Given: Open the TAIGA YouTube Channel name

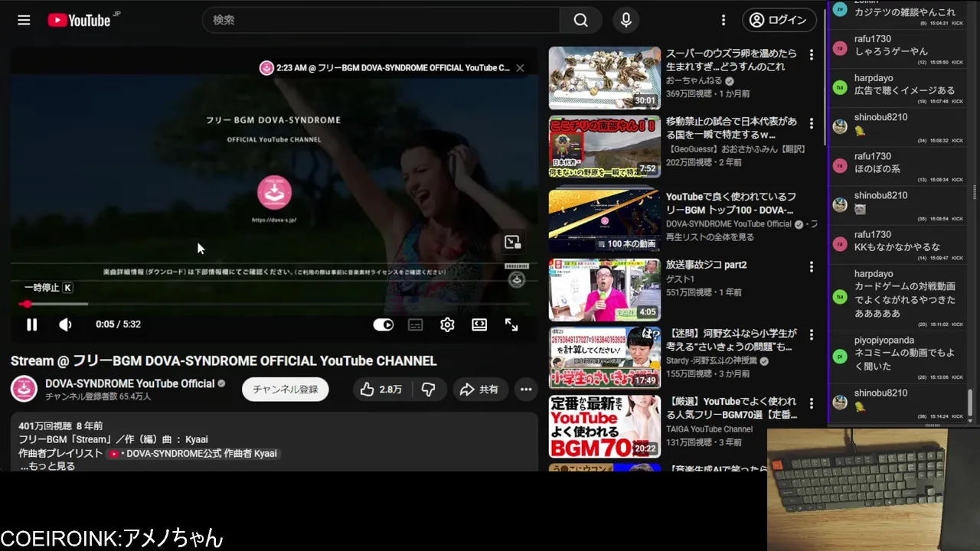Looking at the screenshot, I should coord(709,429).
